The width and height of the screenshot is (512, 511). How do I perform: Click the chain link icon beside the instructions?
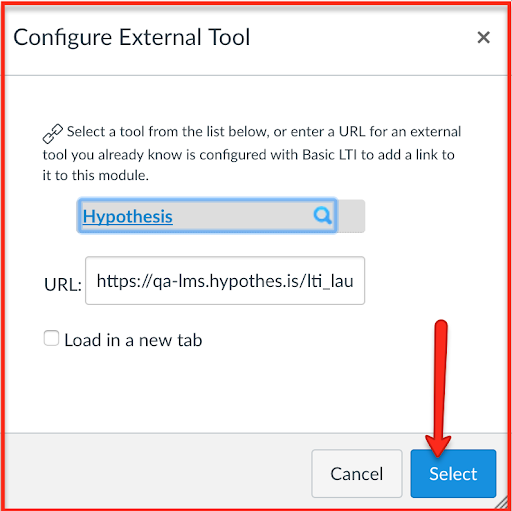(53, 134)
